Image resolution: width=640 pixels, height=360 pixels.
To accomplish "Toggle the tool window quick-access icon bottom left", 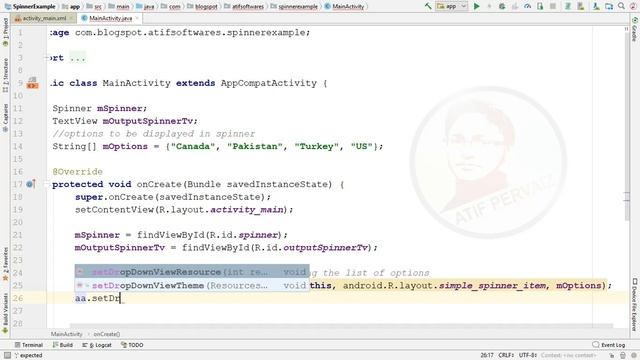I will click(7, 356).
